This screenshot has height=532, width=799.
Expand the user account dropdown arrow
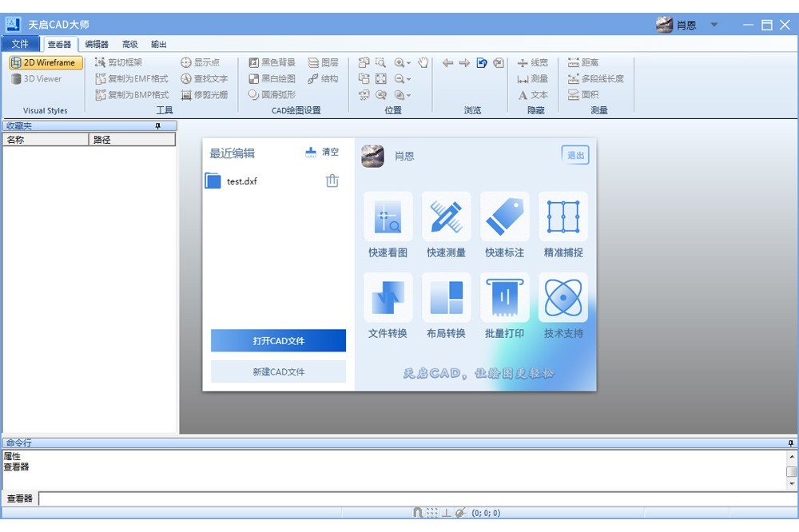714,25
